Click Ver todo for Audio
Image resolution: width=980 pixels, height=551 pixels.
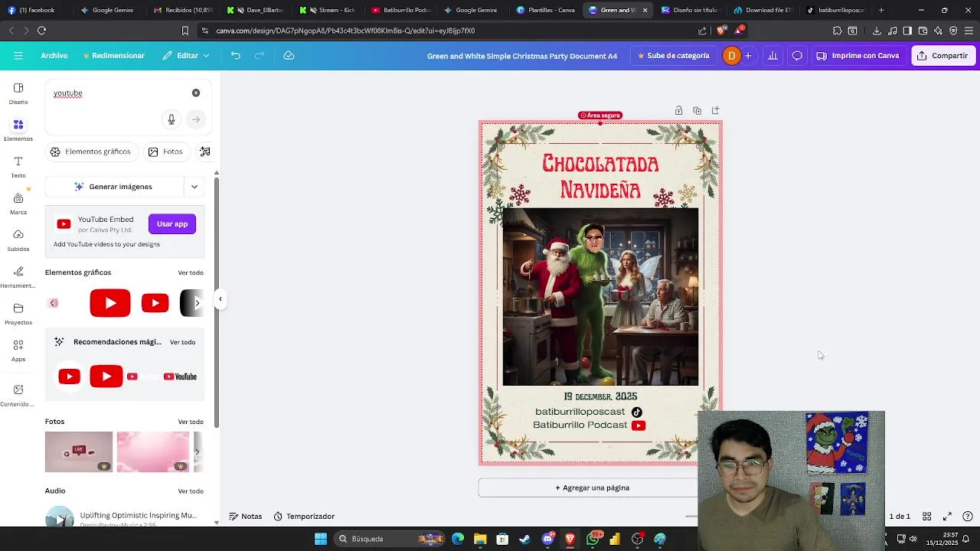[191, 491]
